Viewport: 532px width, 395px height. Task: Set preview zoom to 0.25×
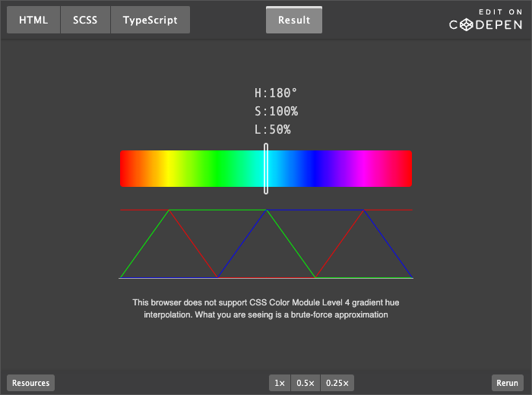337,383
